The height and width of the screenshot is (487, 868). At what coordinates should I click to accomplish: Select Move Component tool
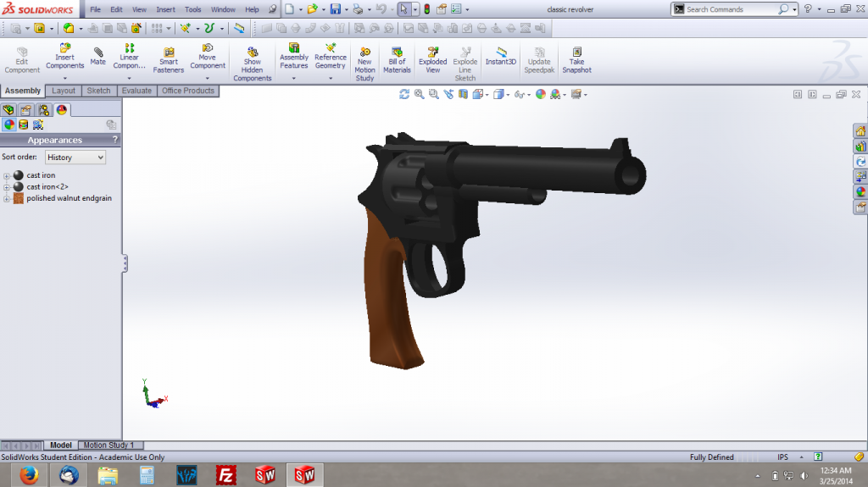pyautogui.click(x=208, y=57)
